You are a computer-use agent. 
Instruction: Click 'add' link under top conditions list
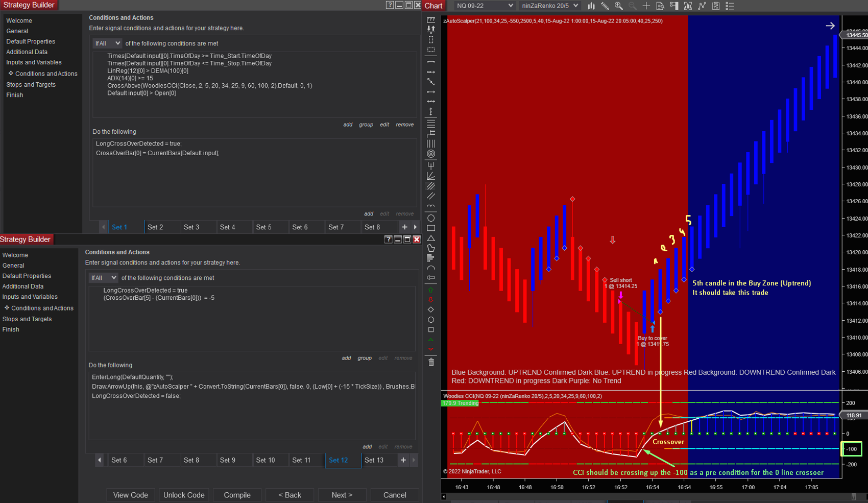point(348,125)
